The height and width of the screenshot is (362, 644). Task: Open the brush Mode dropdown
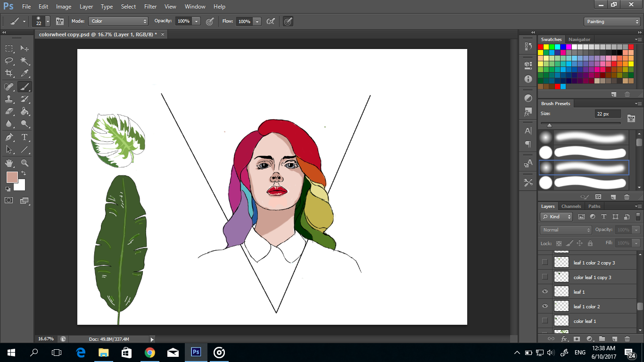(118, 21)
